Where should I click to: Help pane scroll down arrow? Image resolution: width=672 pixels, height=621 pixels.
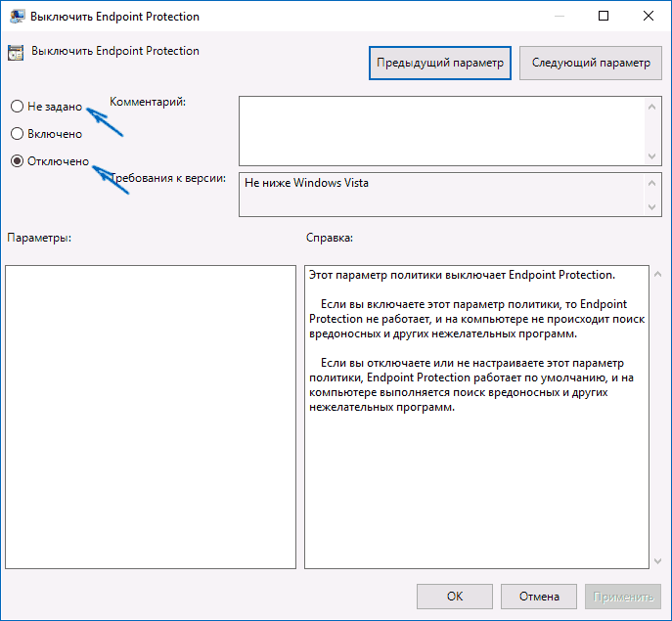click(x=658, y=561)
